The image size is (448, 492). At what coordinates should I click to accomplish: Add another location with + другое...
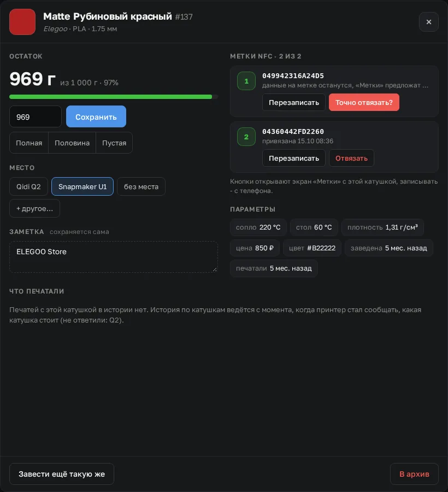(34, 209)
